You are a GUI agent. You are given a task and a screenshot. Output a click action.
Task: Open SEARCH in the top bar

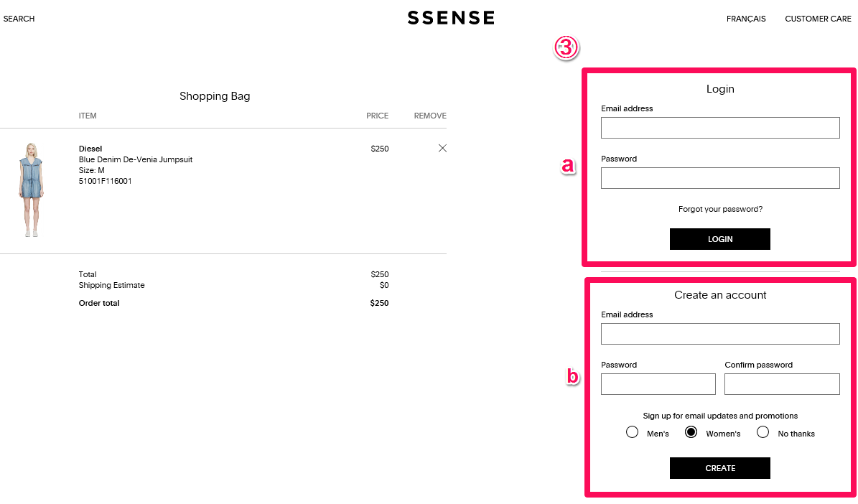tap(19, 19)
